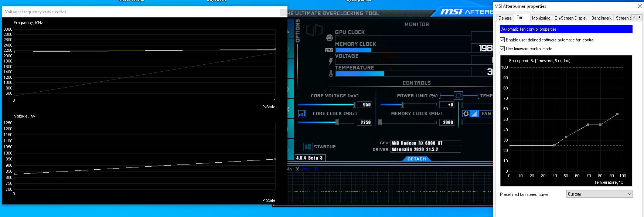Click the Memory Clock value field 2000
Image resolution: width=644 pixels, height=217 pixels.
coord(447,122)
